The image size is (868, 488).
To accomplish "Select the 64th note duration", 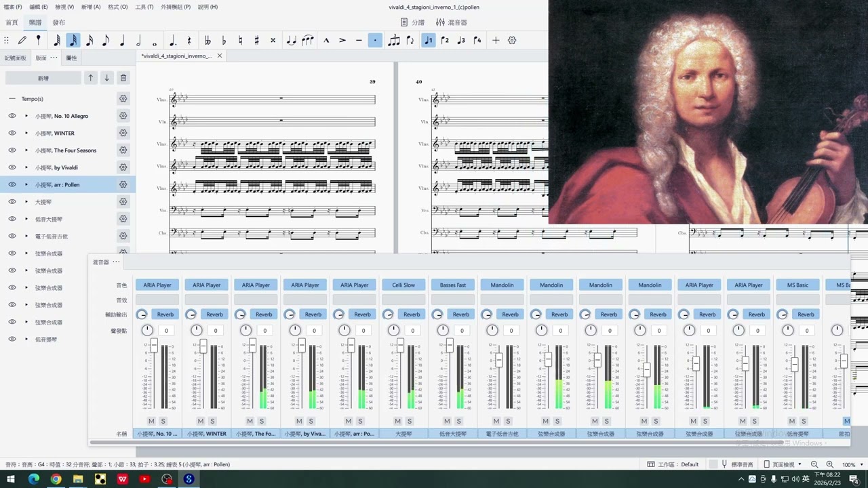I will (x=56, y=41).
